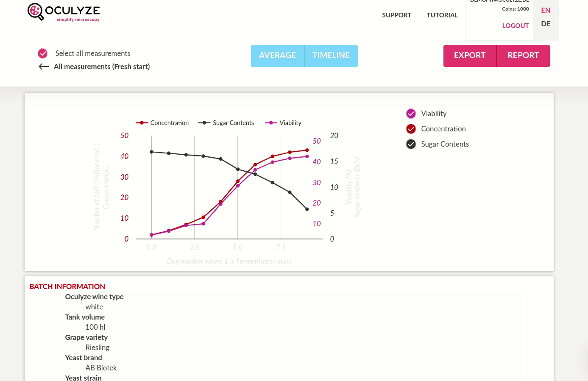Switch language to DE

(546, 24)
